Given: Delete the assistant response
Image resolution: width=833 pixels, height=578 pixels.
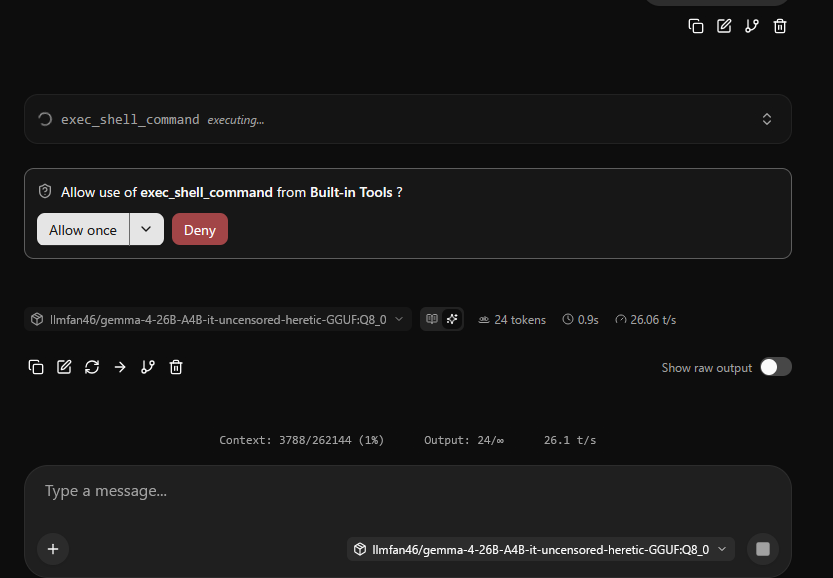Looking at the screenshot, I should tap(176, 367).
